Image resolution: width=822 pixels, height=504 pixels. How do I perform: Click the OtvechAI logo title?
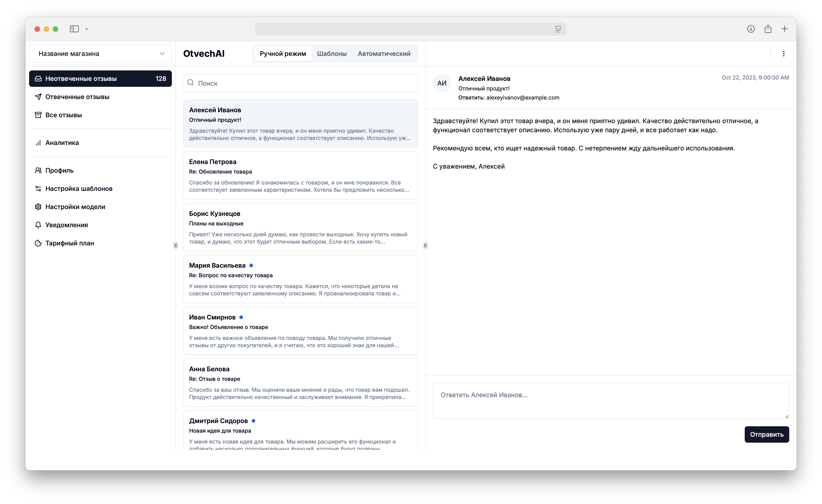204,54
